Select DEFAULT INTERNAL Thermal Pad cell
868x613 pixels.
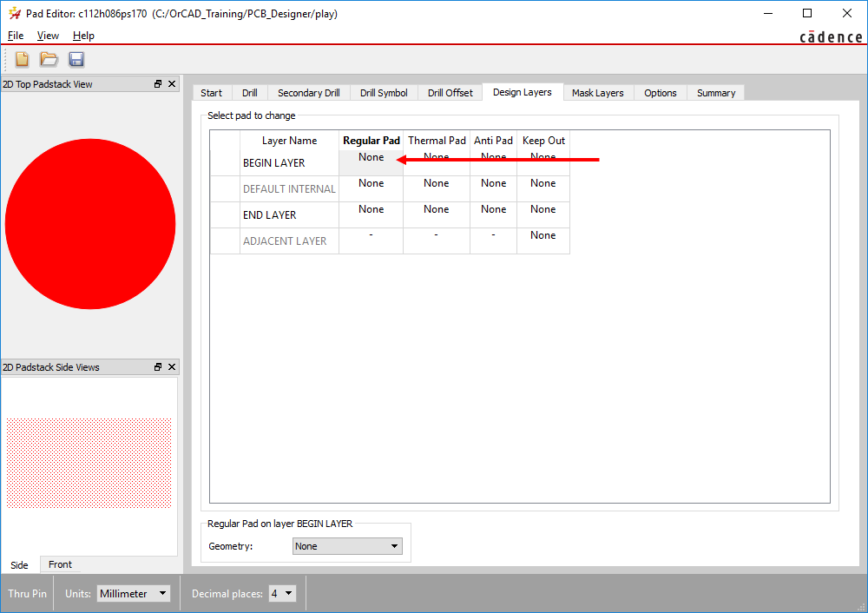click(437, 188)
